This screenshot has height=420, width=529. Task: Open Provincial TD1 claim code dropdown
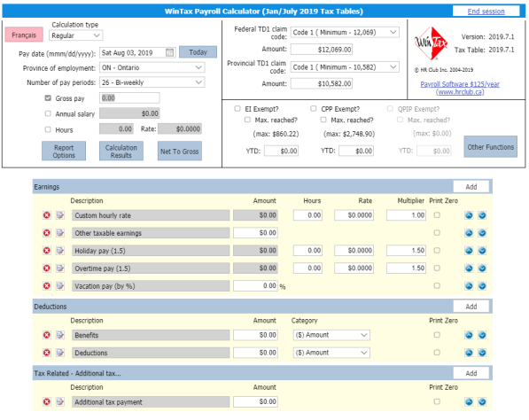345,67
